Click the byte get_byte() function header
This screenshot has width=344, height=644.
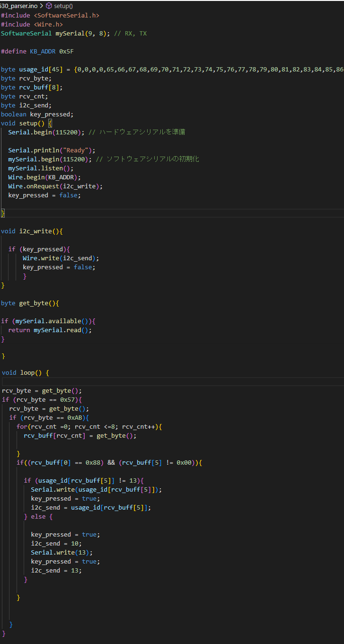click(x=29, y=303)
